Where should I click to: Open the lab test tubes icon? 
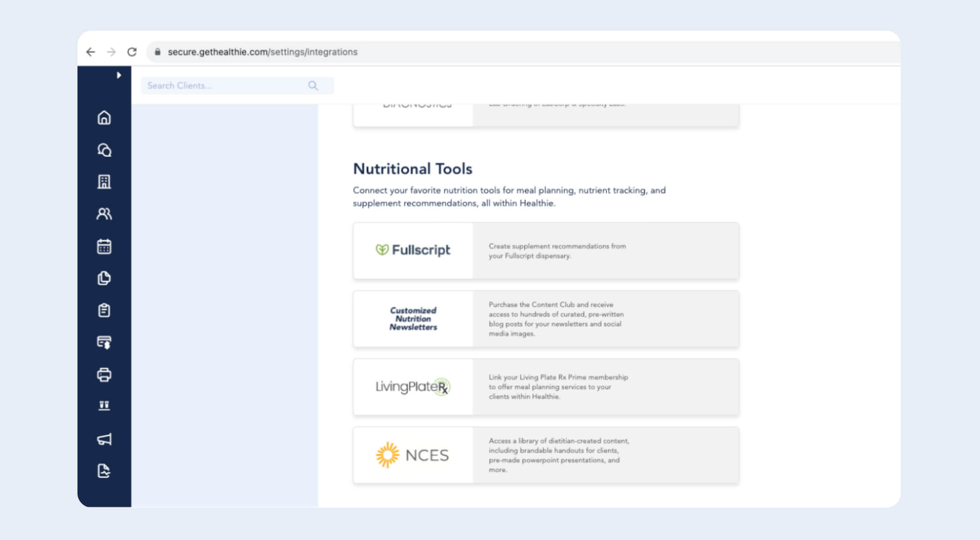click(104, 406)
